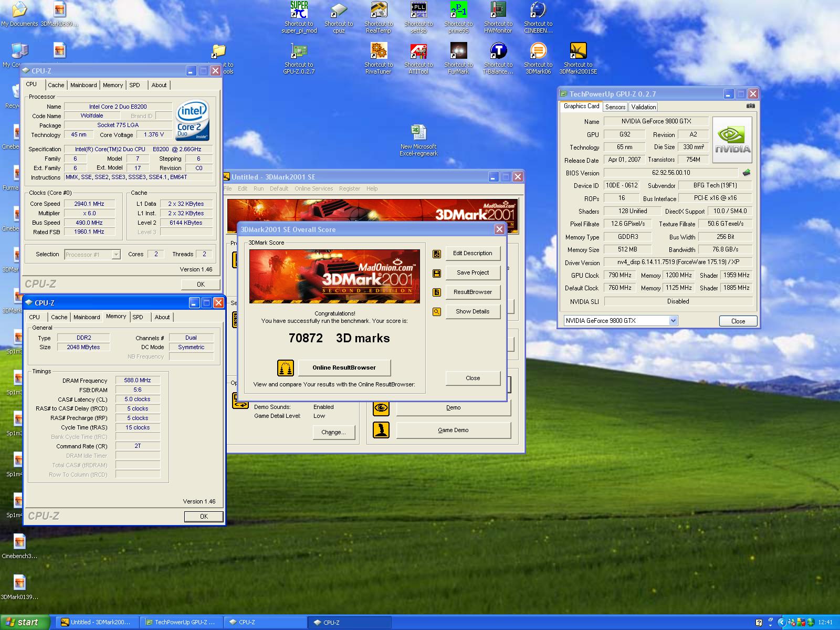Open the 3DMark2001SE desktop shortcut
The height and width of the screenshot is (630, 840).
(x=578, y=58)
